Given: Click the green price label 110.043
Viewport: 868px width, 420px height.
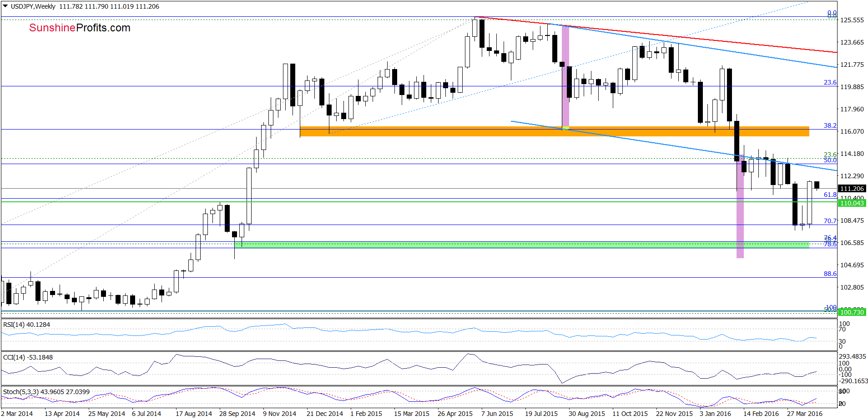Looking at the screenshot, I should pos(852,203).
